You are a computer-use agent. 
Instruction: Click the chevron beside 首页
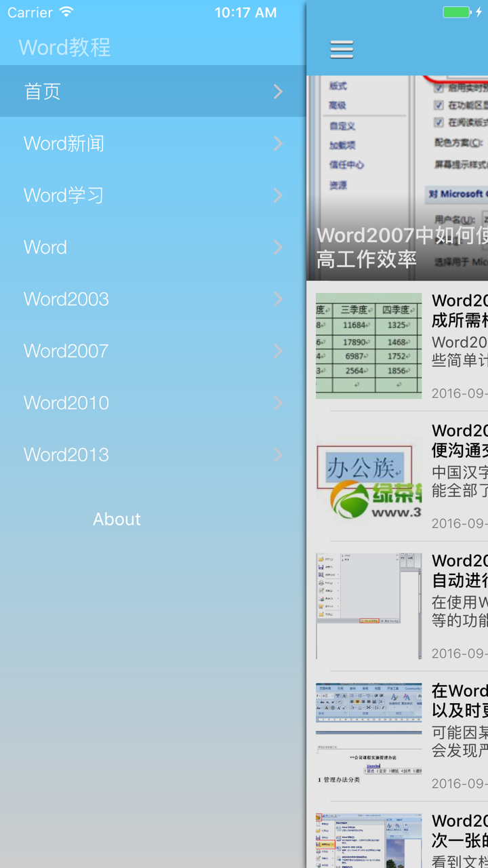click(x=278, y=92)
